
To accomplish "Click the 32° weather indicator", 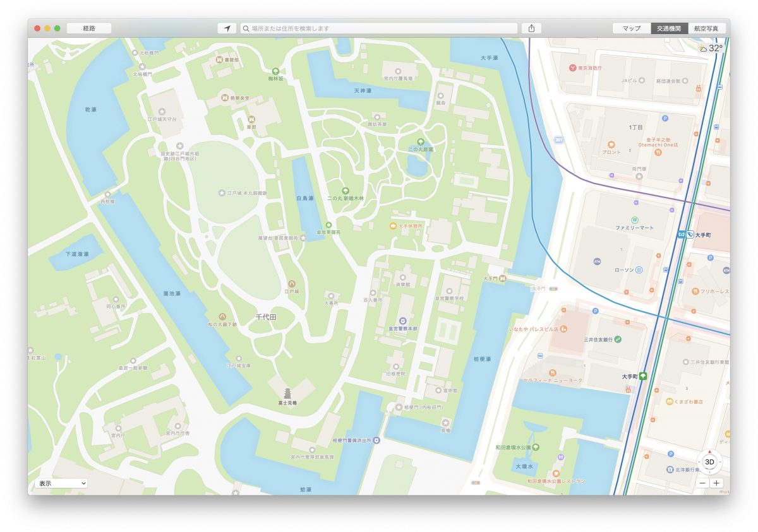I will tap(711, 48).
